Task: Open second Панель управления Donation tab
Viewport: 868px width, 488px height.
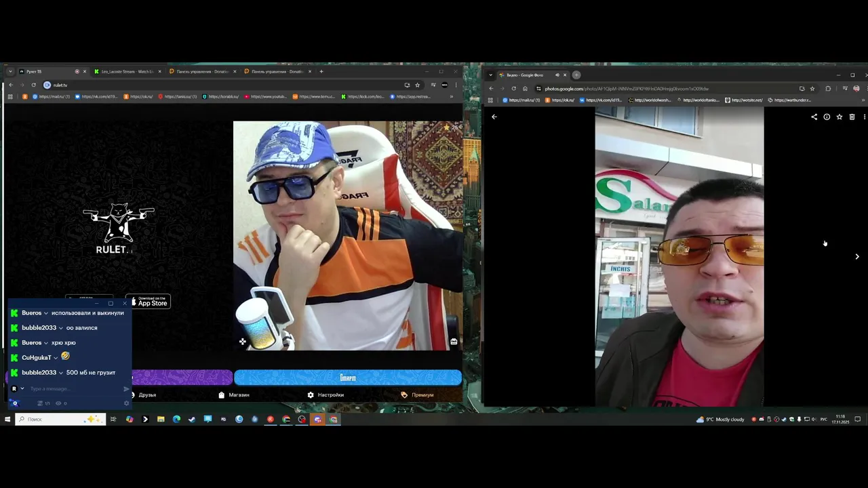Action: pyautogui.click(x=278, y=71)
